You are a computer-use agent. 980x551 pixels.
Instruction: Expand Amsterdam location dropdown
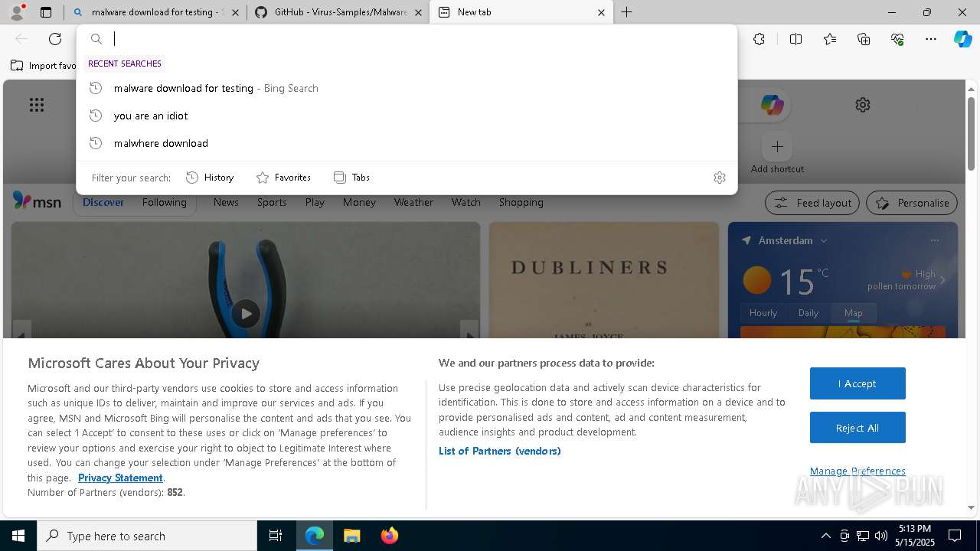(x=824, y=240)
